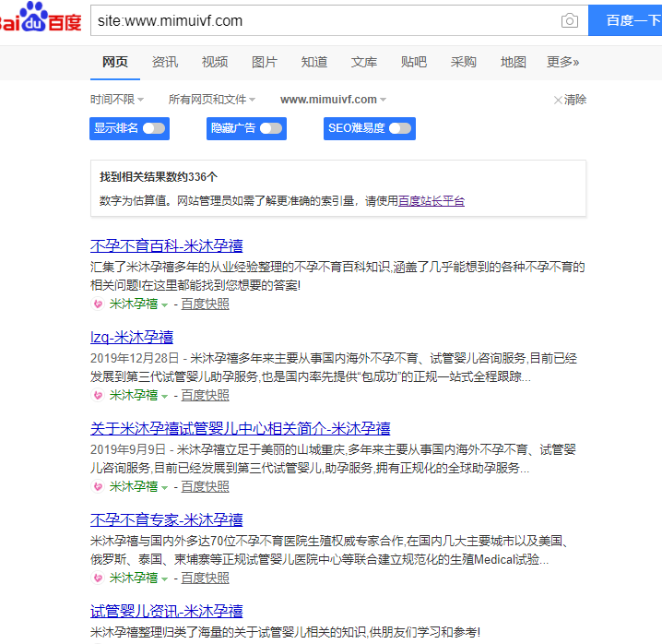Click the Baidu logo
This screenshot has width=662, height=644.
[x=41, y=18]
